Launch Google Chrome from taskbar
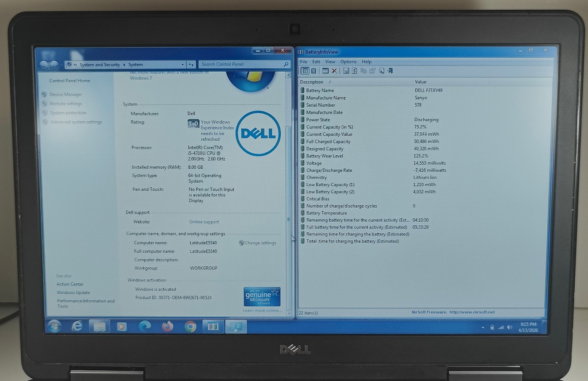The image size is (588, 381). click(x=190, y=327)
